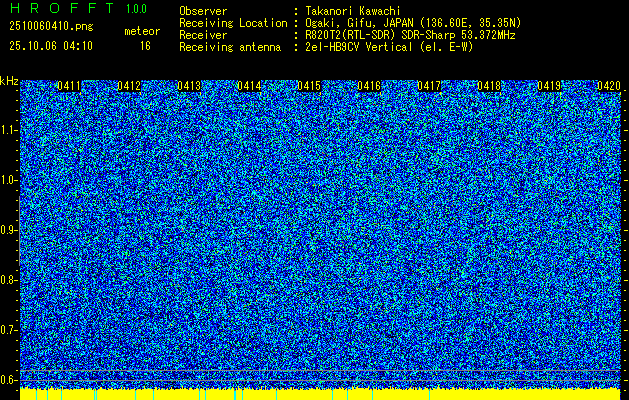Screen dimensions: 629x400
Task: Click the Observer name Takanori Kawachi
Action: (x=353, y=11)
